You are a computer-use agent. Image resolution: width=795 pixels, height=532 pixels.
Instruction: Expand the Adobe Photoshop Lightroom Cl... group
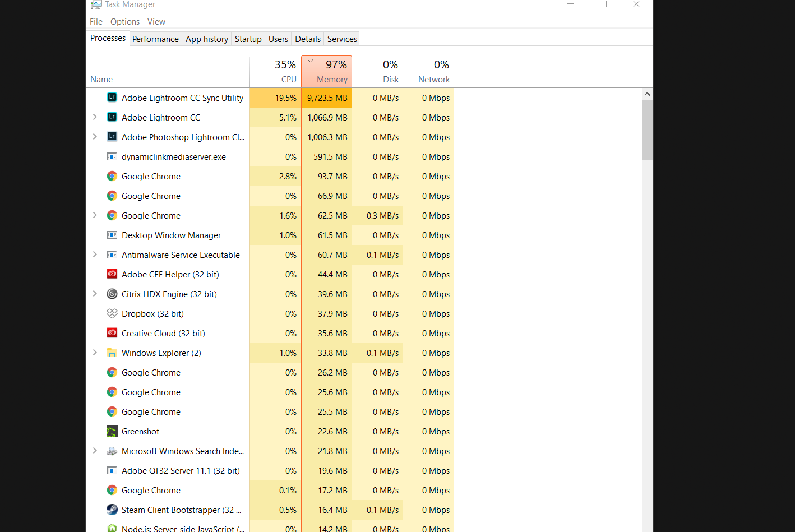click(x=95, y=137)
